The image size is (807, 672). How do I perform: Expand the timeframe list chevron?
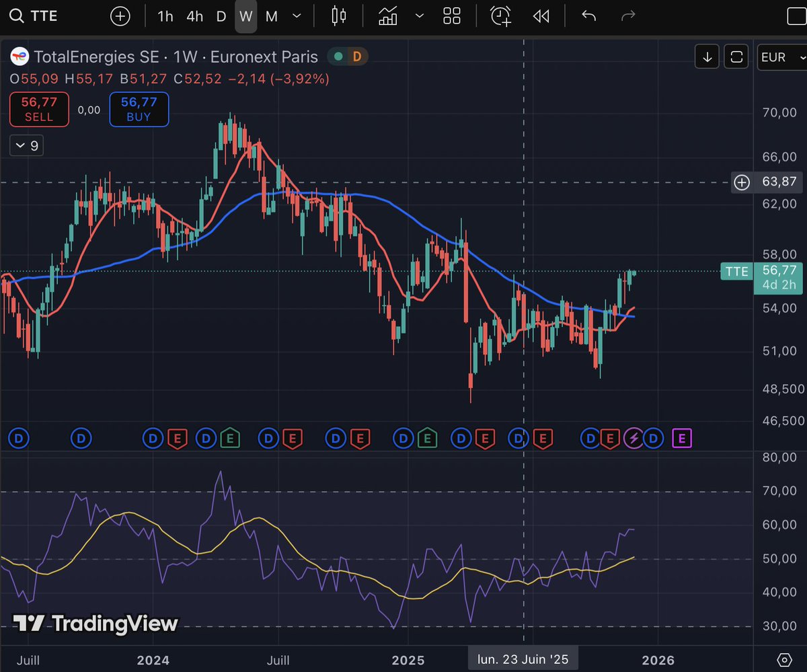click(298, 16)
